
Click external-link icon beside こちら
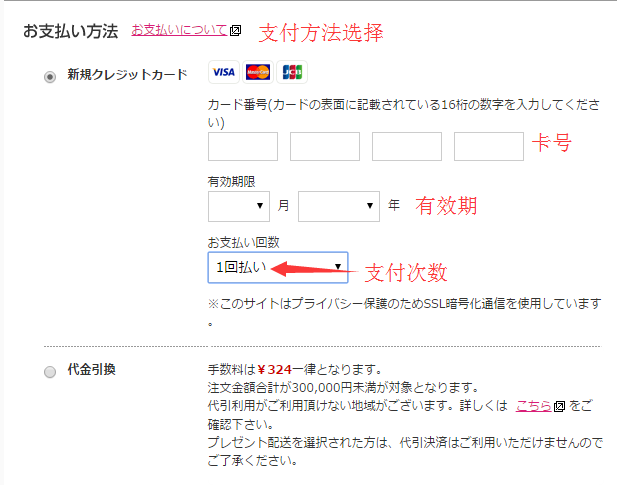click(559, 407)
